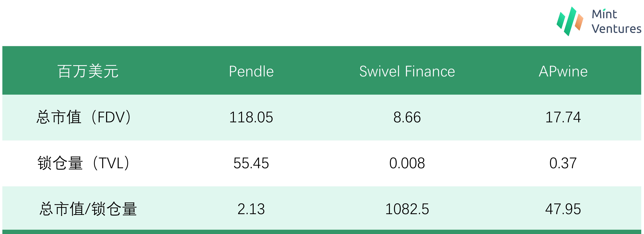The width and height of the screenshot is (644, 234).
Task: Click Swivel Finance FDV value 8.66
Action: click(407, 117)
